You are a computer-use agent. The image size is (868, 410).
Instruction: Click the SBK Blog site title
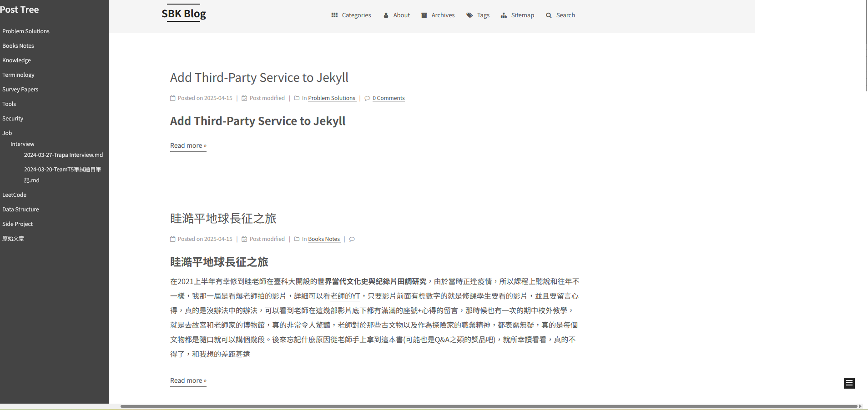pos(184,14)
